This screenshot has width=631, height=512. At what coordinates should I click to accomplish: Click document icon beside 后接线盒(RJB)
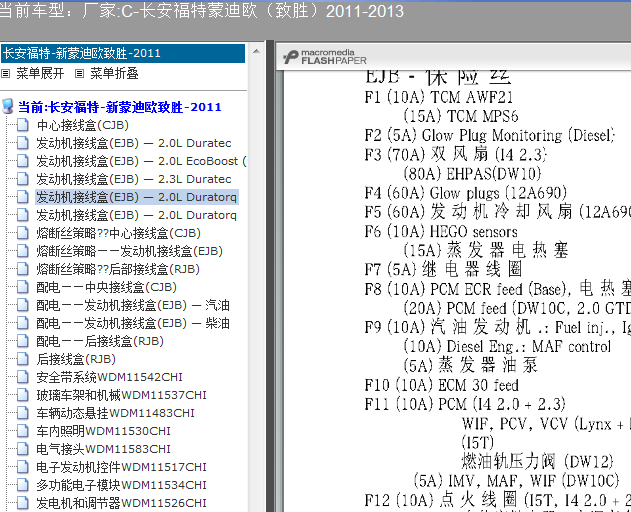[x=23, y=359]
